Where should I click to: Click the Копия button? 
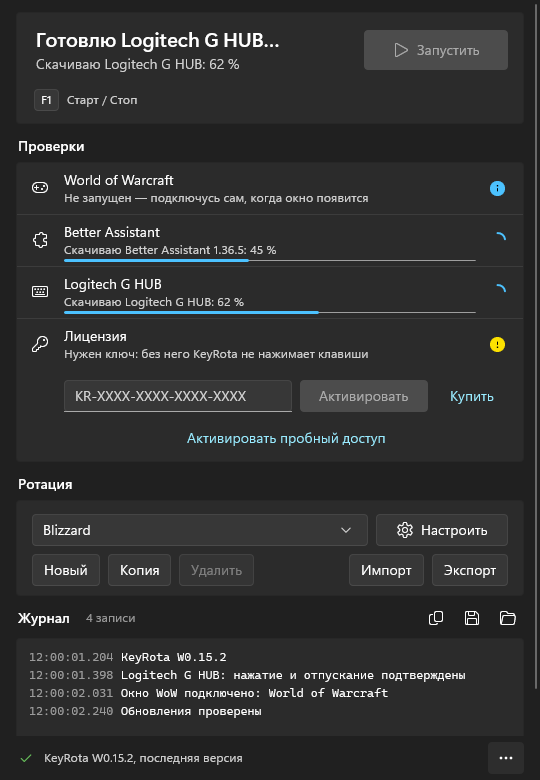[139, 570]
